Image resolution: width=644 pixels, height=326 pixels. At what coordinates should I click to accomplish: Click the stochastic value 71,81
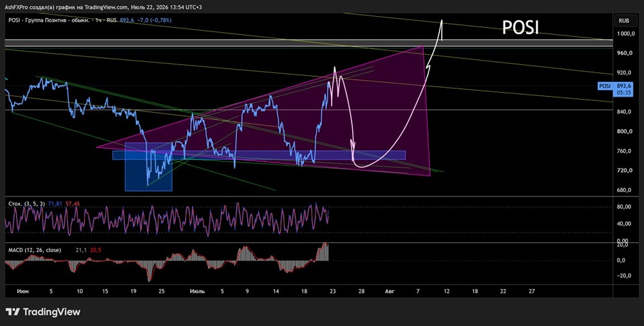pos(53,204)
